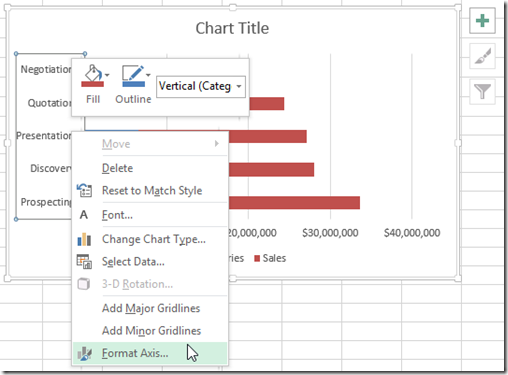Click the Sales legend entry
The image size is (508, 375).
[270, 258]
